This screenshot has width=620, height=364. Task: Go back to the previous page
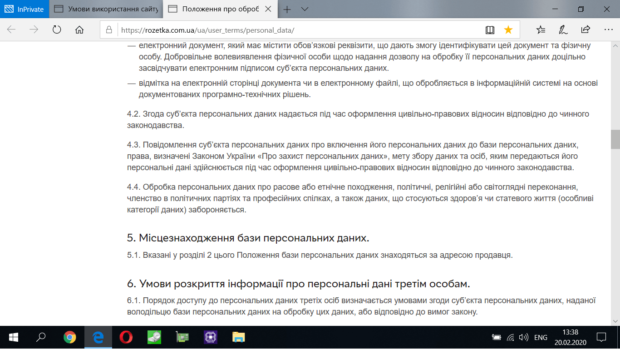pyautogui.click(x=11, y=30)
